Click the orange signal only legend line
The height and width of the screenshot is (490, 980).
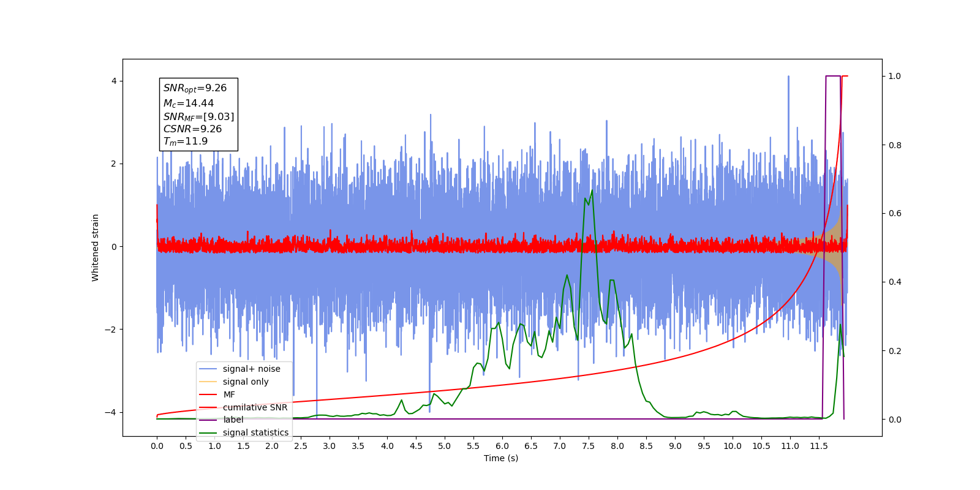208,382
